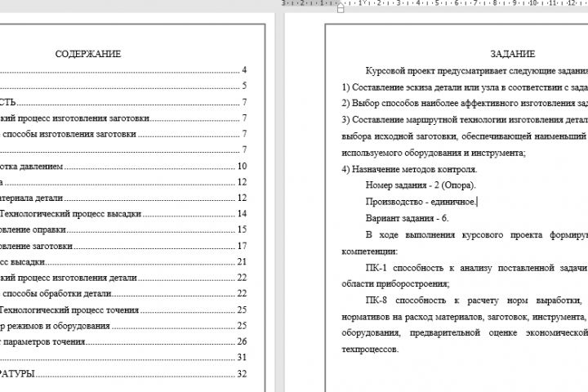The width and height of the screenshot is (588, 392).
Task: Click the line "2) Выбор способов наиболее"
Action: coord(465,103)
